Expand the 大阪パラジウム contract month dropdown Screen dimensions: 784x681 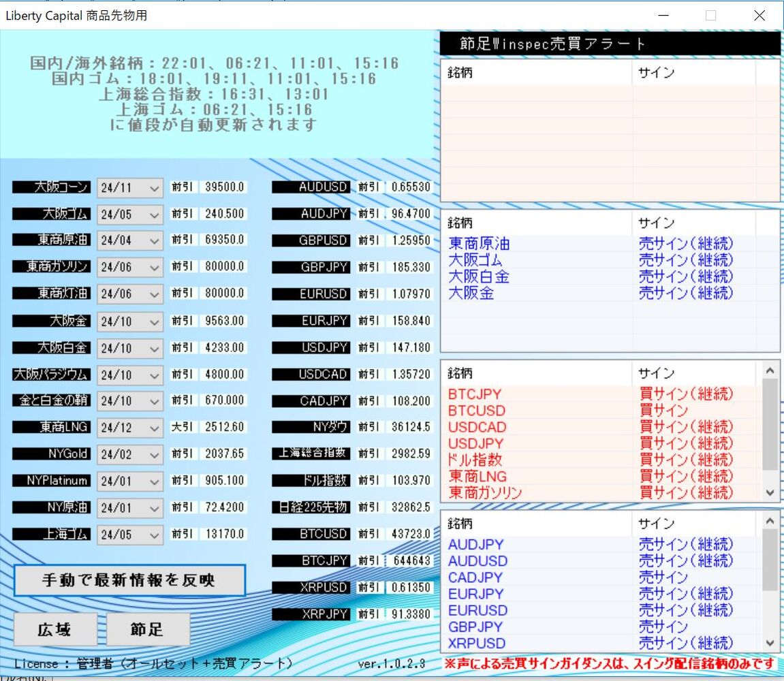tap(130, 375)
